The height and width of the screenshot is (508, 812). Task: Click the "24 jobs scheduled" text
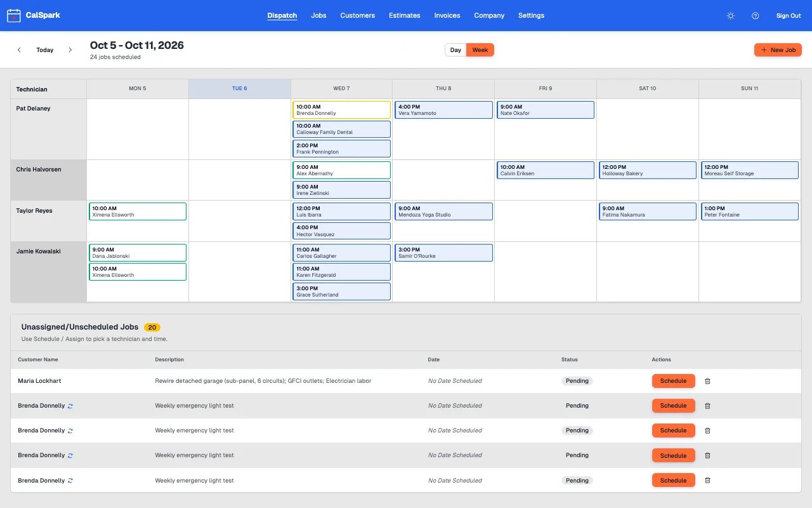click(115, 57)
